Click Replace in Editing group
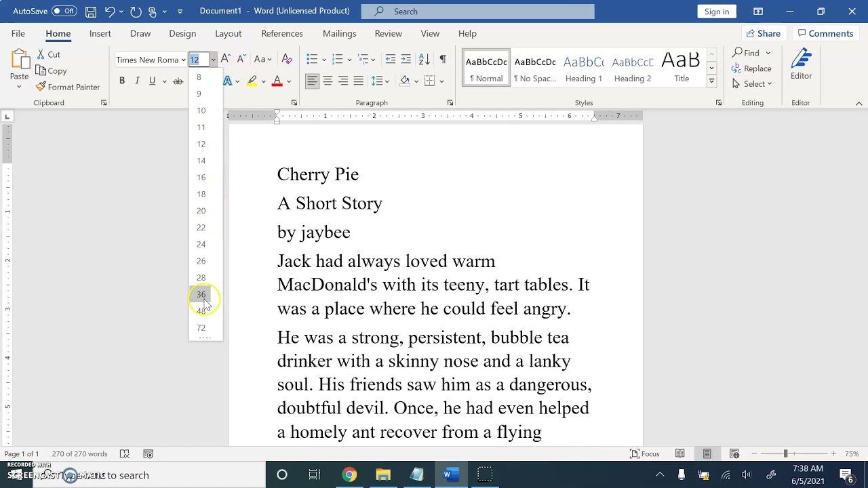 pyautogui.click(x=751, y=68)
